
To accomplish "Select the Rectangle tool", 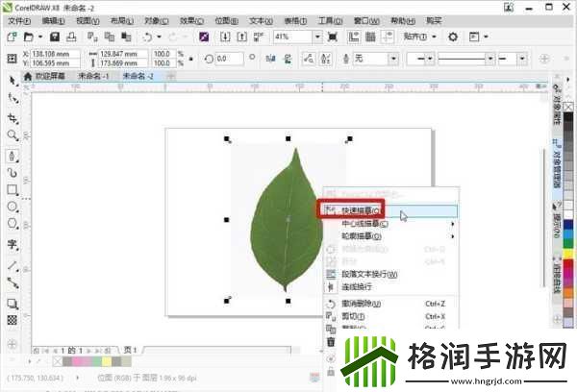I will [x=13, y=189].
